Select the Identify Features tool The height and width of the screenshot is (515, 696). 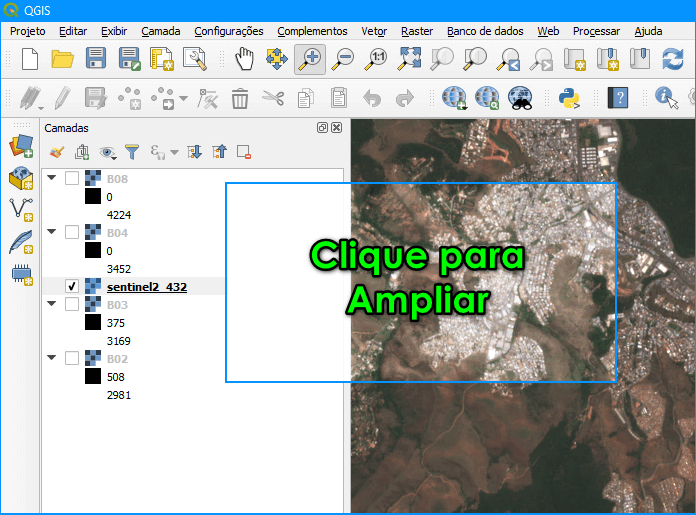(667, 98)
